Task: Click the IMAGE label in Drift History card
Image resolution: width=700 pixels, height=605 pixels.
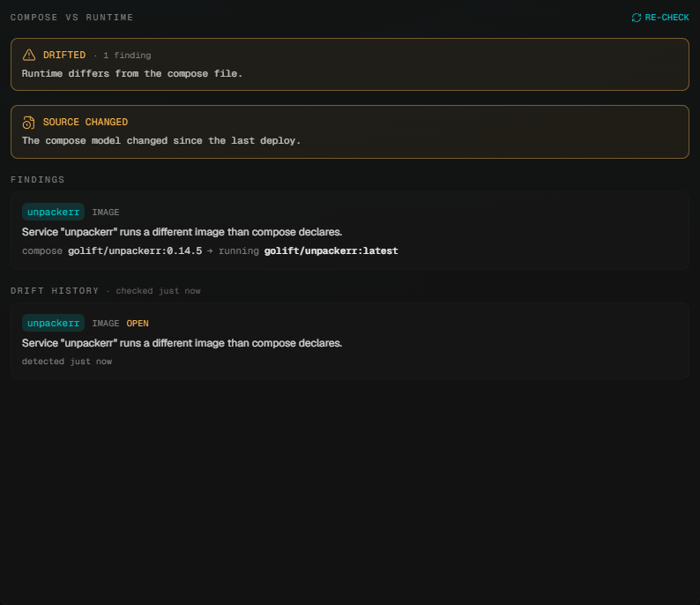Action: pyautogui.click(x=106, y=324)
